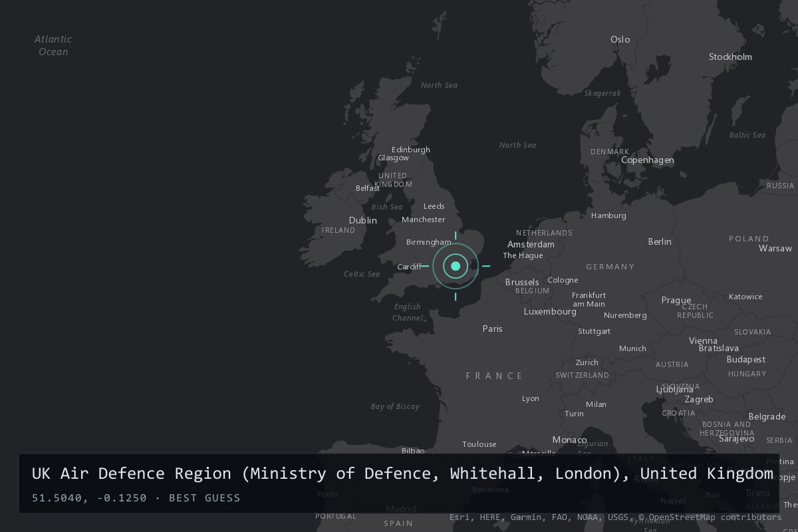The height and width of the screenshot is (532, 798).
Task: Click the Monaco label
Action: 569,440
